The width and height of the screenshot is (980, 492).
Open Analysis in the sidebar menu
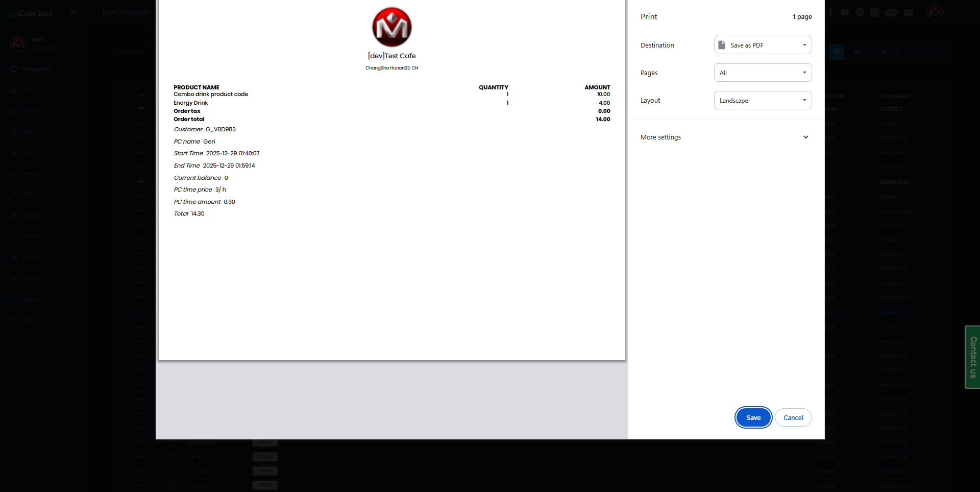pyautogui.click(x=32, y=257)
